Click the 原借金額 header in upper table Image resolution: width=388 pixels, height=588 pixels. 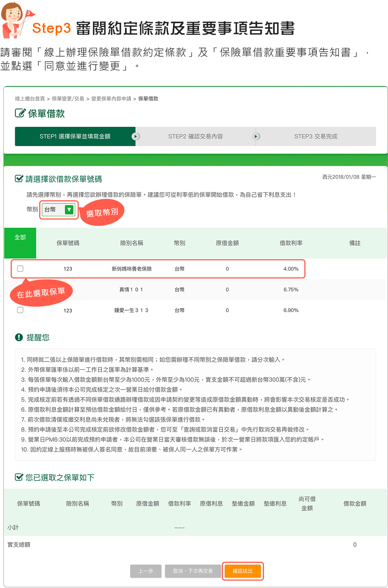(227, 243)
